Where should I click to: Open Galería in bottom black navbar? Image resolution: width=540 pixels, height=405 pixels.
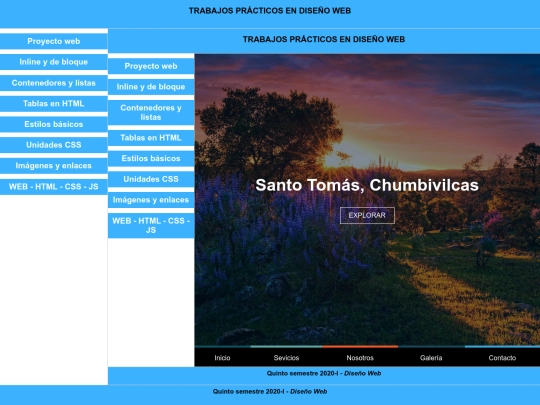pyautogui.click(x=431, y=358)
